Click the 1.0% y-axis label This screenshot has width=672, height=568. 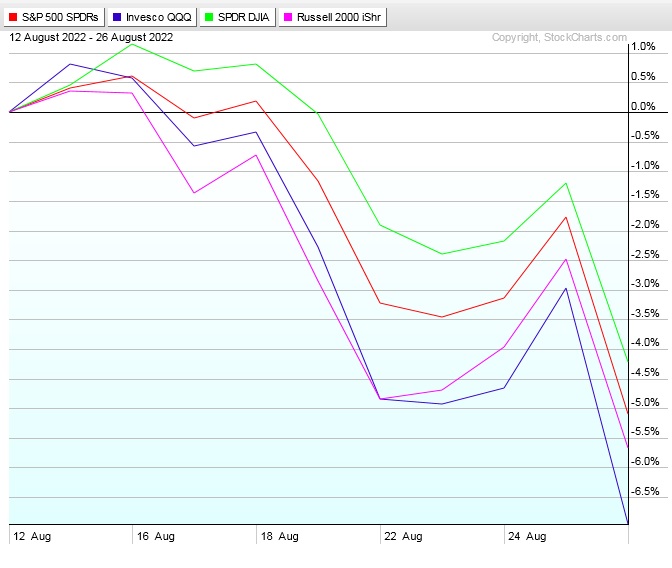[x=643, y=46]
